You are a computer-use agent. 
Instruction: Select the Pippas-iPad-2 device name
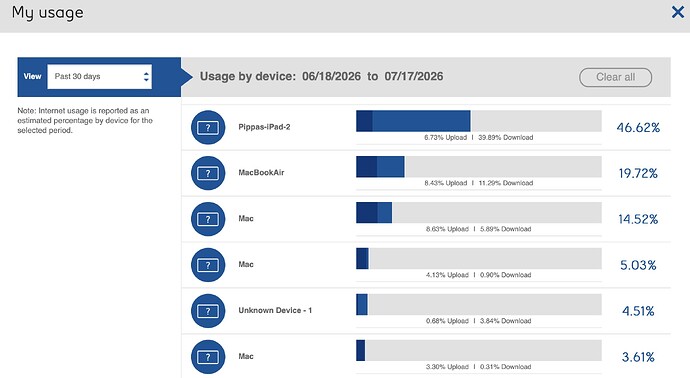click(x=264, y=127)
